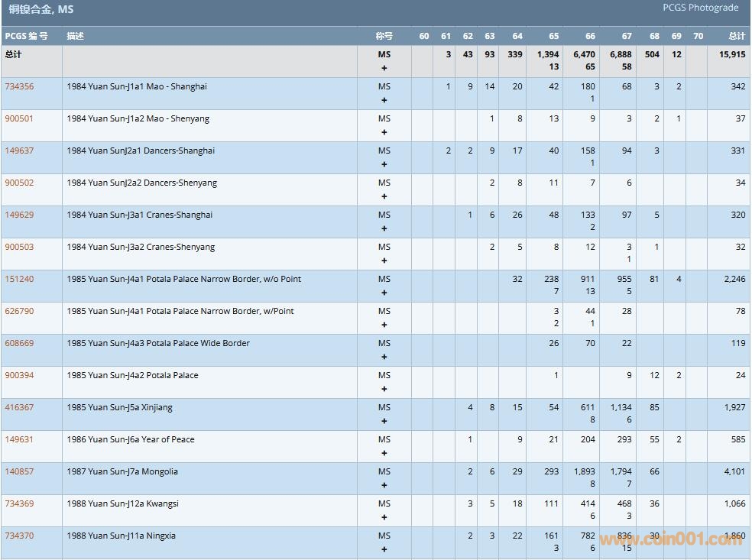Click the grade 65 column header
752x560 pixels.
click(x=553, y=36)
